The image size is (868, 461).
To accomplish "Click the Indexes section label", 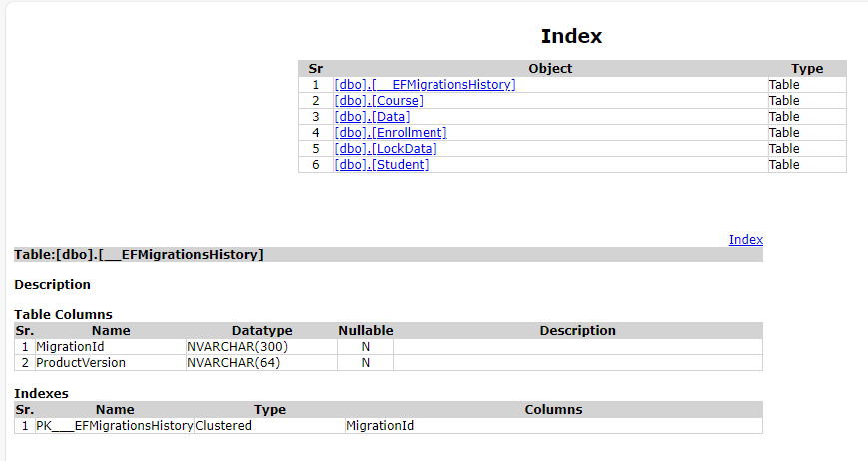I will tap(42, 394).
